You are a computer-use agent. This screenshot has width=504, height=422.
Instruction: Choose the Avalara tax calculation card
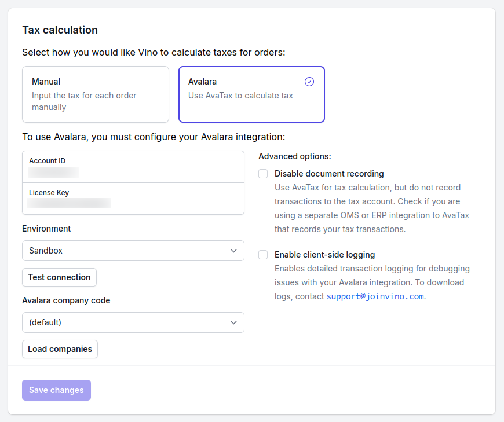(251, 94)
